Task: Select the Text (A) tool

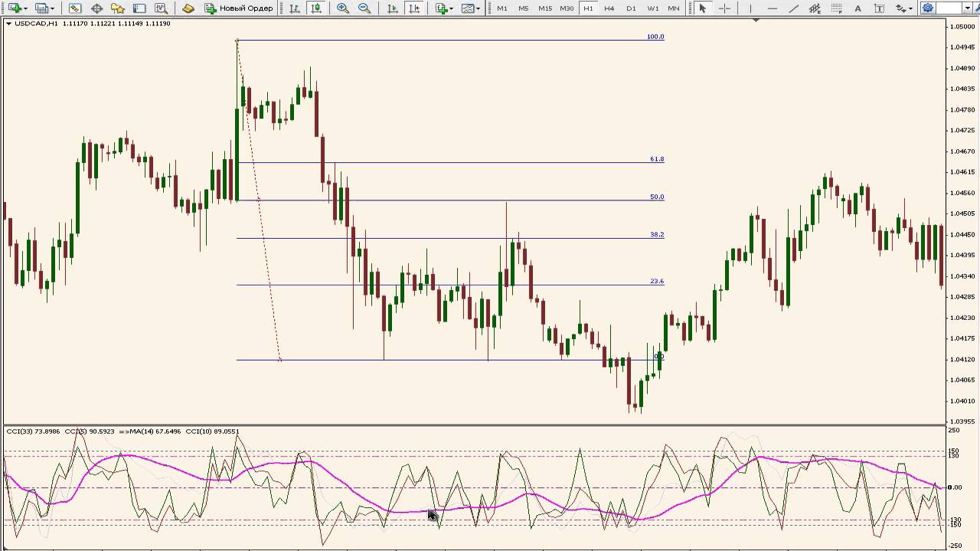Action: coord(857,8)
